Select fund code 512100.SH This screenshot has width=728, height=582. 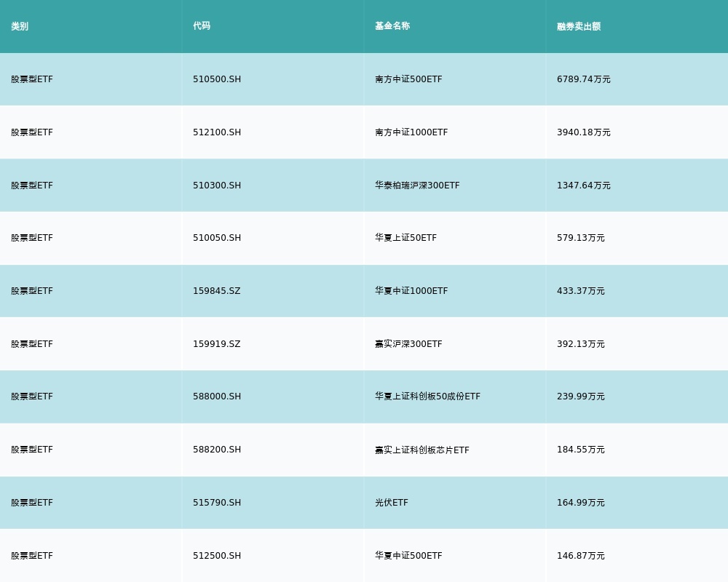217,132
